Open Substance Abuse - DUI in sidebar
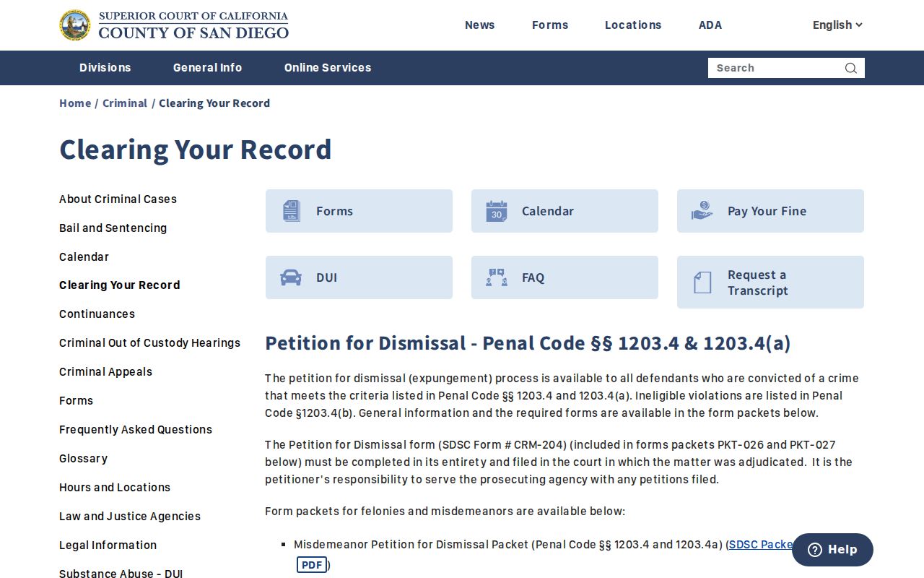The width and height of the screenshot is (924, 578). [121, 574]
